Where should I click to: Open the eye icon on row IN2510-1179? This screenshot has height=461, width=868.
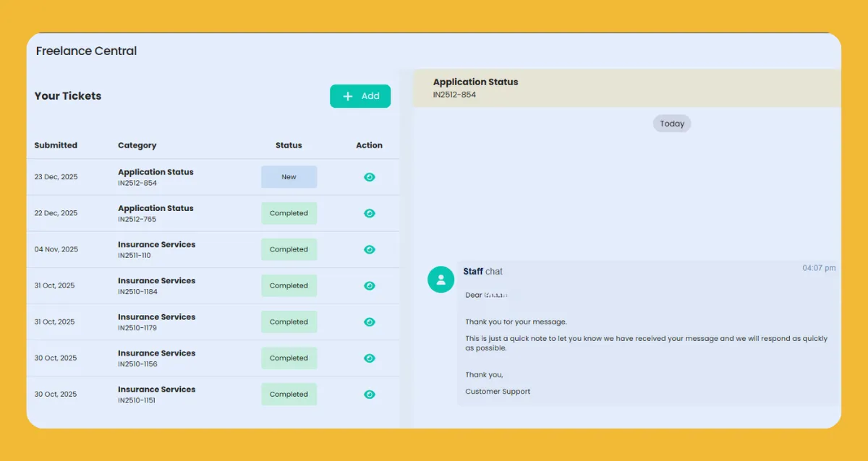tap(370, 321)
